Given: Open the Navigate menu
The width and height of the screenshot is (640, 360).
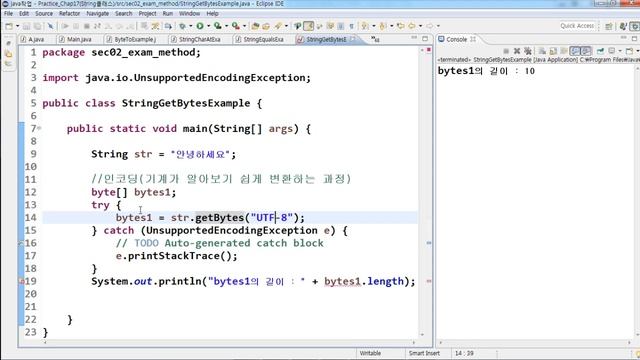Looking at the screenshot, I should [98, 13].
